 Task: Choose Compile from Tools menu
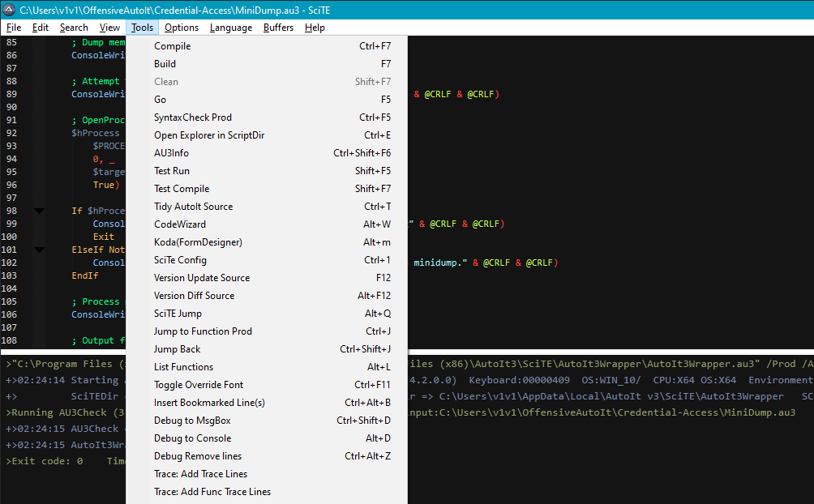[x=267, y=46]
